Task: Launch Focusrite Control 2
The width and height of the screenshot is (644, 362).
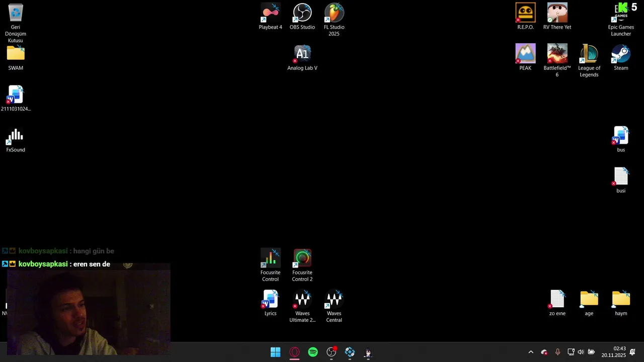Action: pyautogui.click(x=302, y=265)
